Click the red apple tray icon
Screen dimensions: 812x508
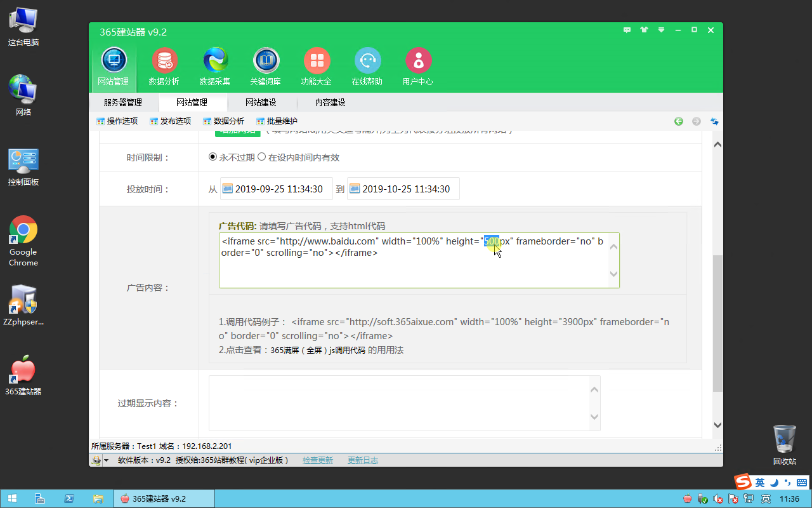[x=688, y=499]
